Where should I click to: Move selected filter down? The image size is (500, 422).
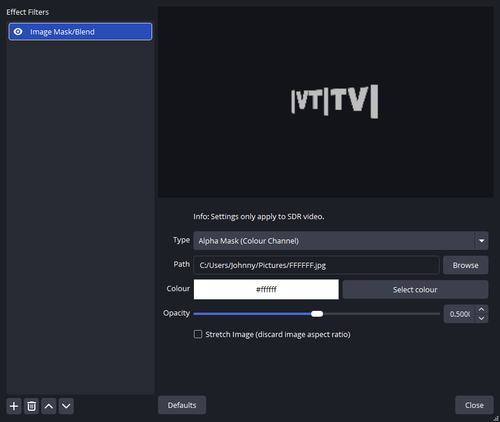pyautogui.click(x=66, y=406)
